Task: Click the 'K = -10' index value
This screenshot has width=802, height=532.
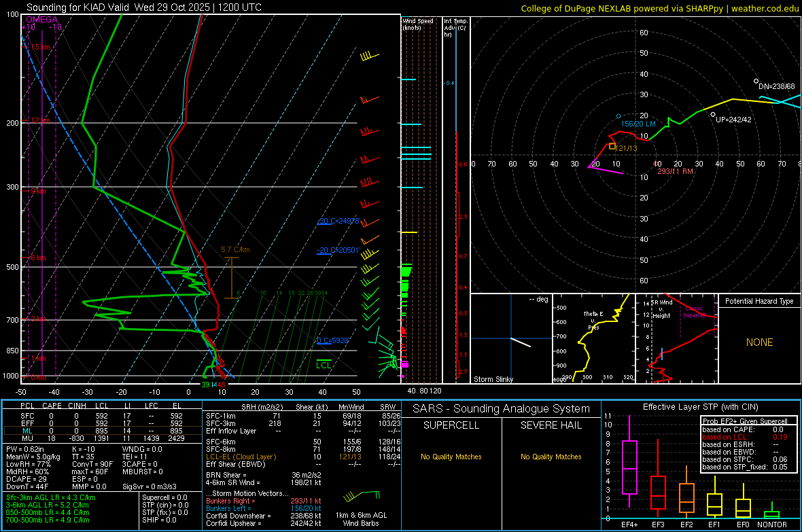Action: point(84,449)
